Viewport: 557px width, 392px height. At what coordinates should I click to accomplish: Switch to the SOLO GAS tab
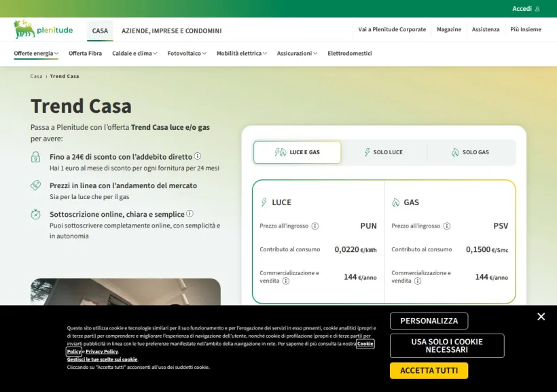coord(471,152)
